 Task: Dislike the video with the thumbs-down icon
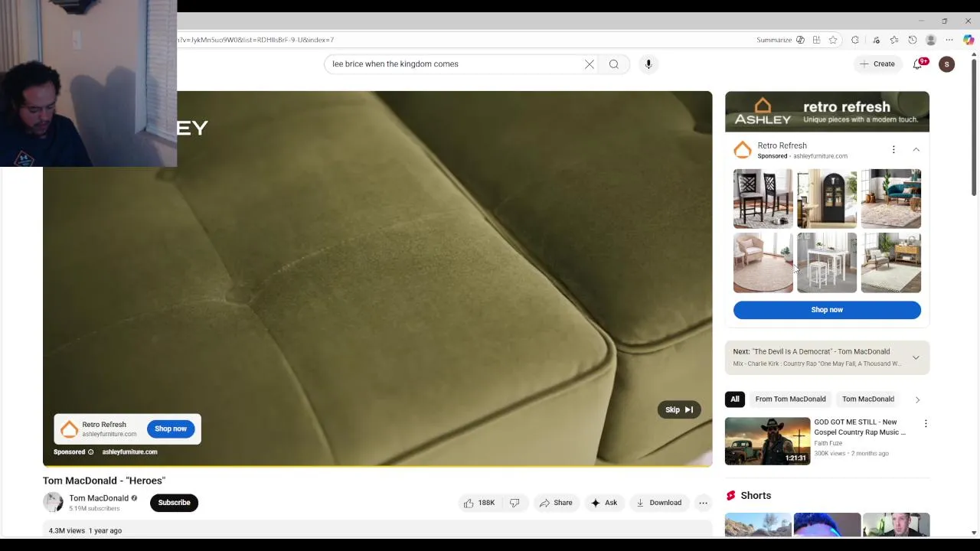[x=514, y=503]
